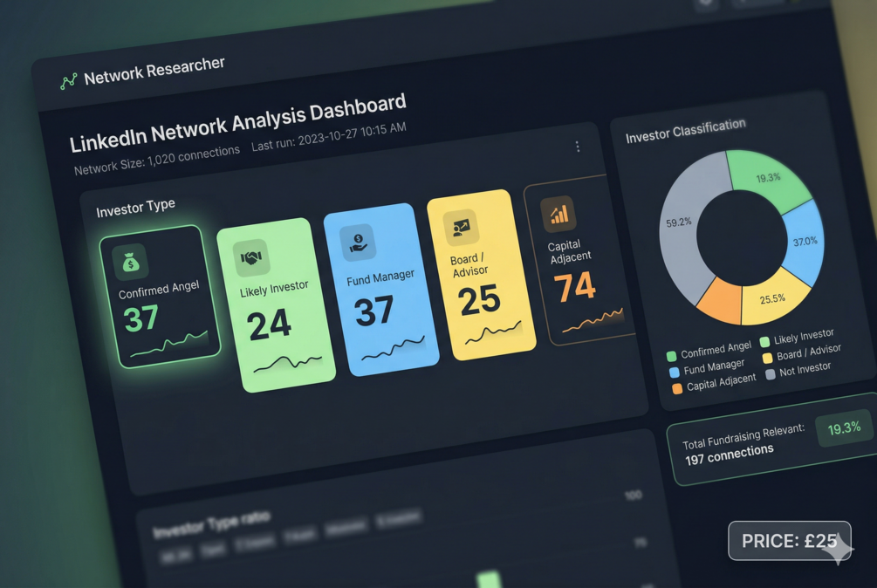Click the Fund Manager legend swatch
The height and width of the screenshot is (588, 877).
[x=674, y=372]
